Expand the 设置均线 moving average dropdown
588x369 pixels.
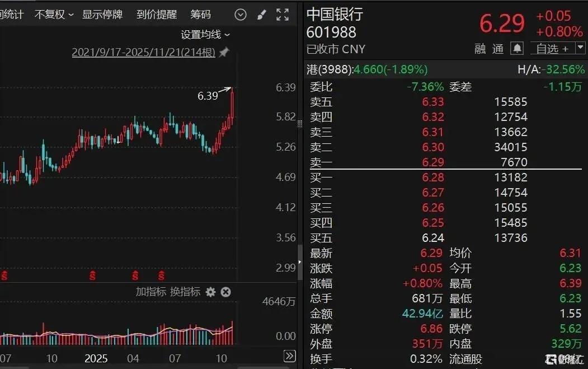tap(205, 35)
